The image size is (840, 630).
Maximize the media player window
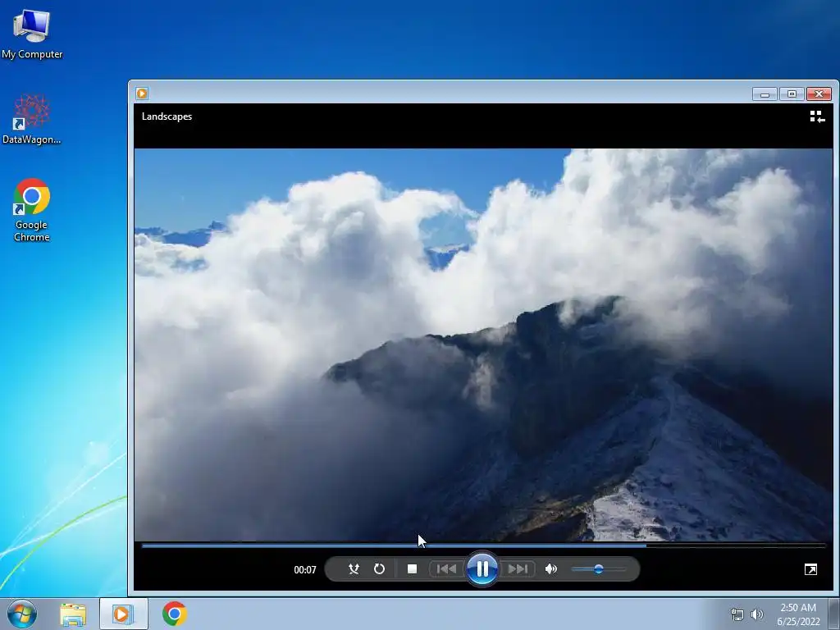click(x=792, y=94)
